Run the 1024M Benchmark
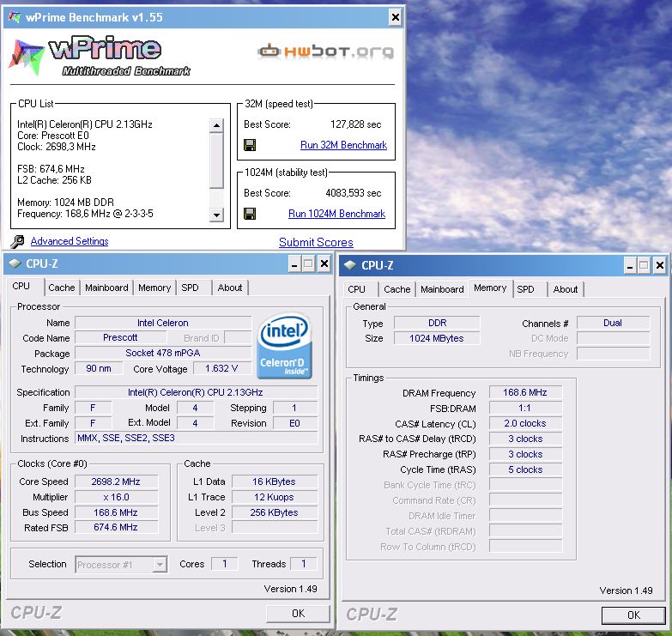 [x=336, y=214]
